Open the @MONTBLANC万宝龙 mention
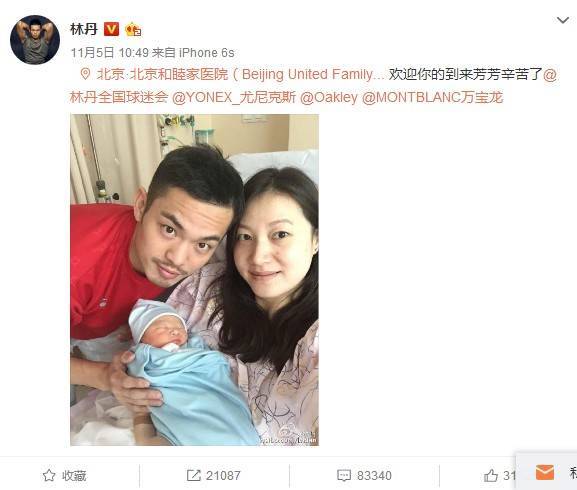 432,97
